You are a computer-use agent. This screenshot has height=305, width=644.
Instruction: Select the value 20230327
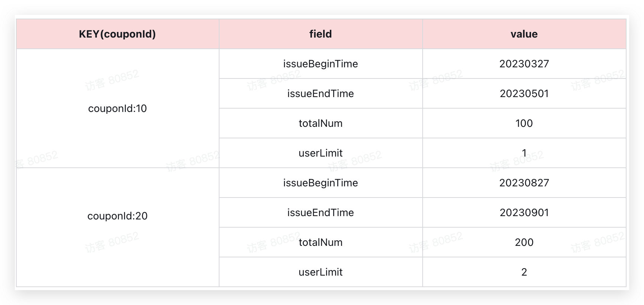point(524,64)
